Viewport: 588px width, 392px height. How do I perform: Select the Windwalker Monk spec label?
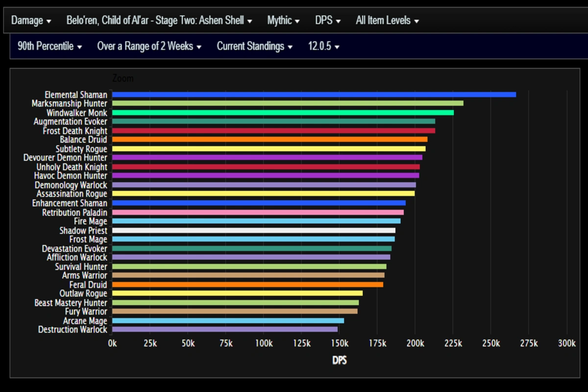point(77,113)
